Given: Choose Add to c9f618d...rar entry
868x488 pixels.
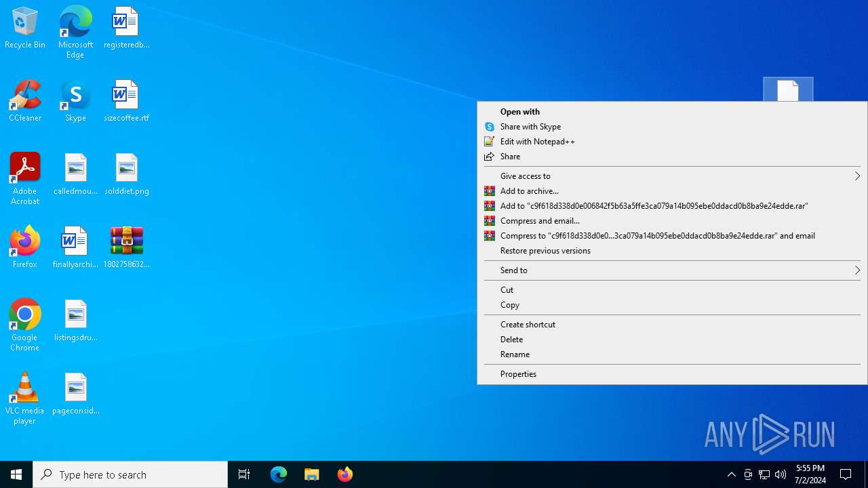Looking at the screenshot, I should pyautogui.click(x=672, y=206).
